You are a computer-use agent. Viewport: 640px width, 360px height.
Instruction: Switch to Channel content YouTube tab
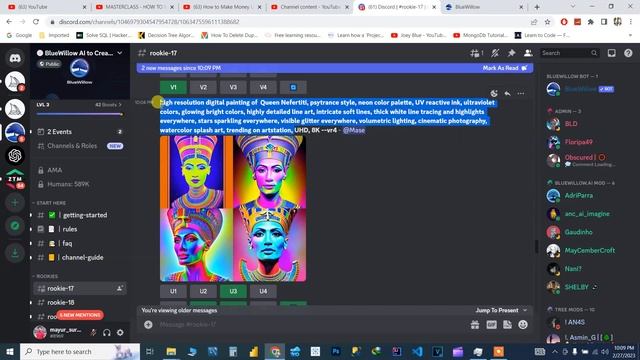(x=310, y=7)
